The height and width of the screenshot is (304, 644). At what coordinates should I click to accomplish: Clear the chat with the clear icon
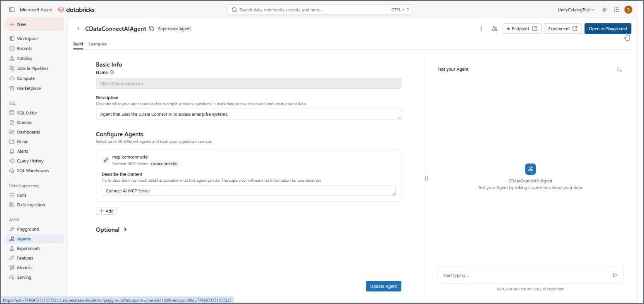(619, 69)
